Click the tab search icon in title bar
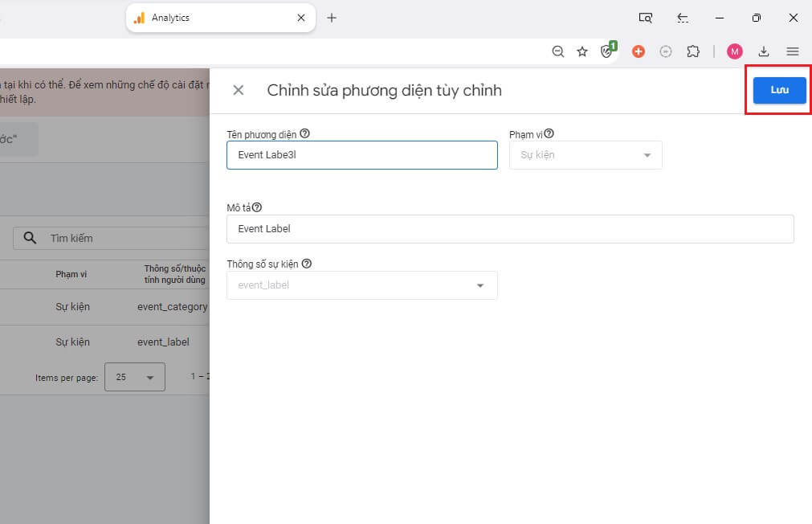This screenshot has height=524, width=812. click(x=646, y=17)
